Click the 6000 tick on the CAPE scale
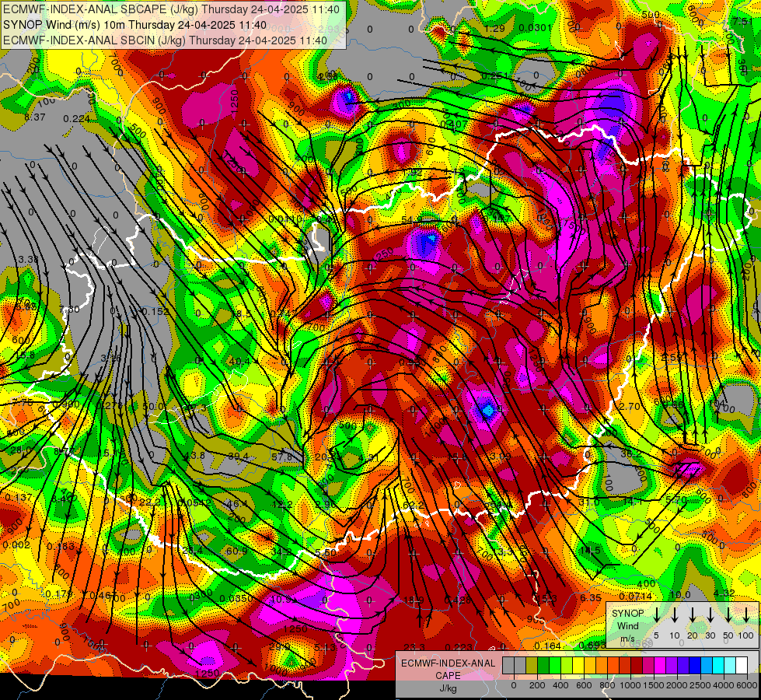Viewport: 761px width, 700px height. [x=747, y=685]
